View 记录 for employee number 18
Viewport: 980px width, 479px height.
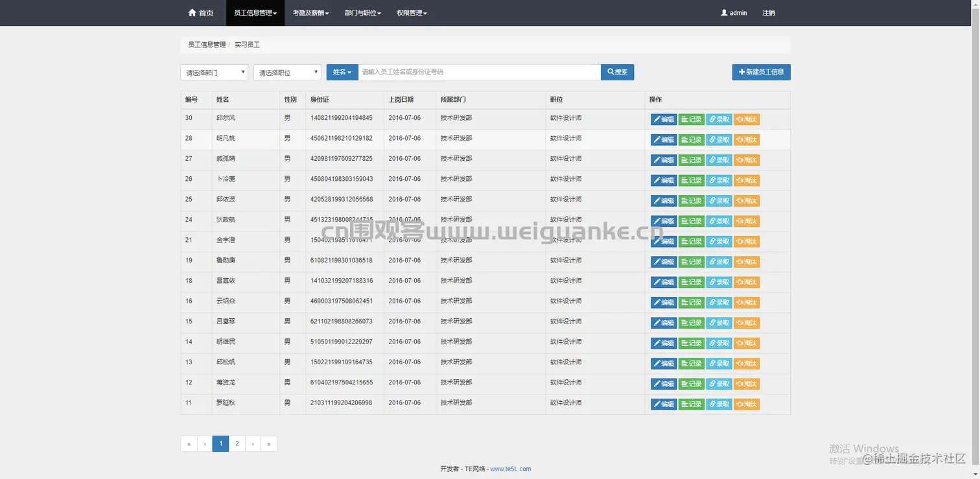[x=692, y=282]
